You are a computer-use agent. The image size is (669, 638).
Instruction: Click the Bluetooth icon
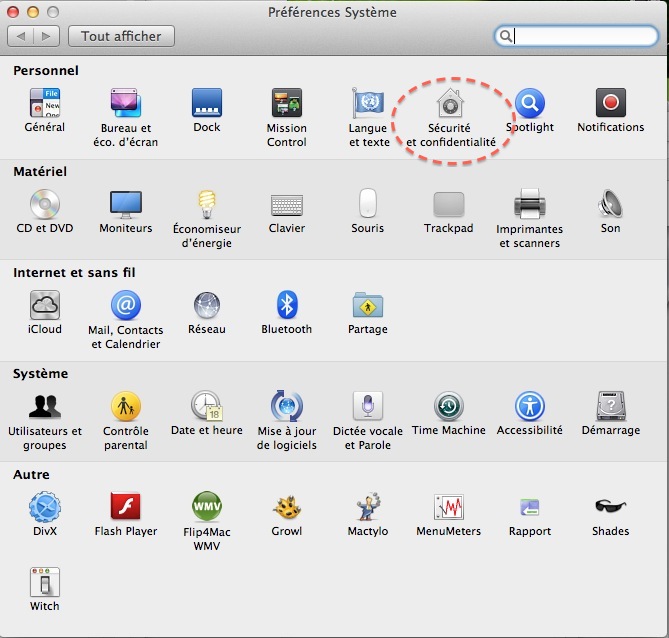(287, 305)
